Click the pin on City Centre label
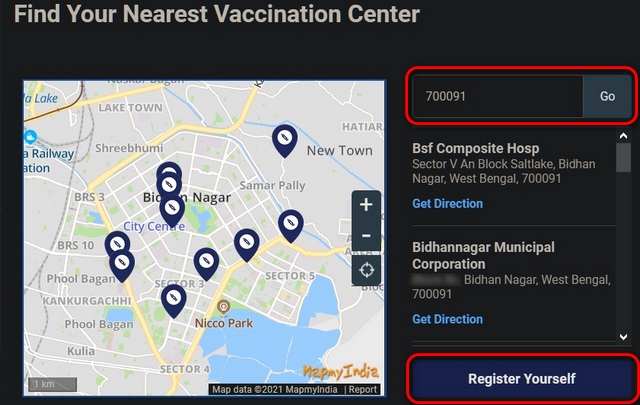The height and width of the screenshot is (405, 640). click(x=172, y=210)
